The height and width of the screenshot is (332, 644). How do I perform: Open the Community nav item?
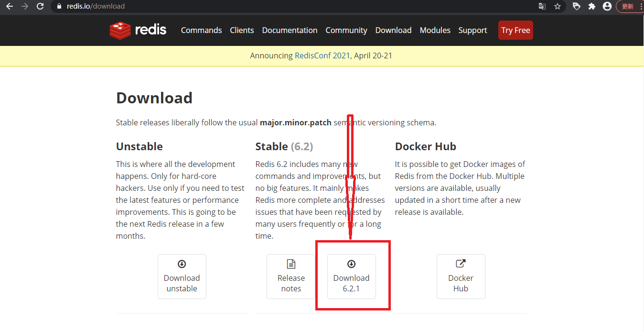click(x=346, y=30)
